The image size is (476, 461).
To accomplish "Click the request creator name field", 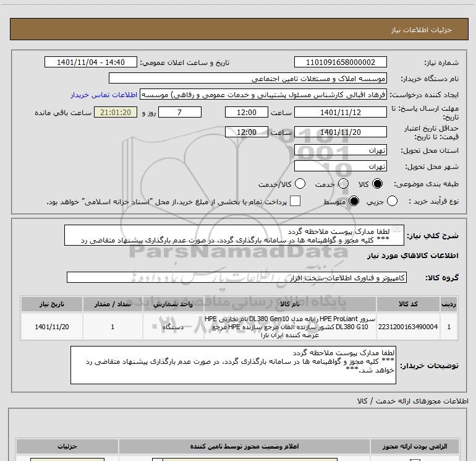I will (263, 95).
